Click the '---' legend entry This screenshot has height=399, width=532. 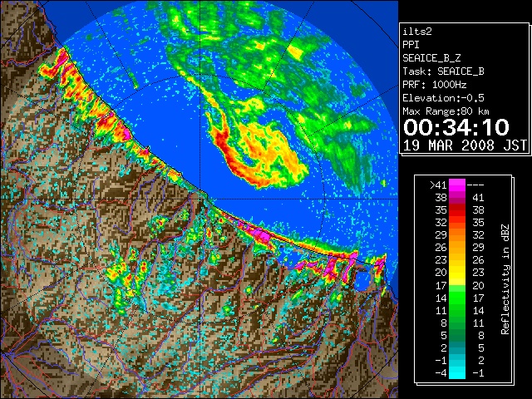[475, 185]
